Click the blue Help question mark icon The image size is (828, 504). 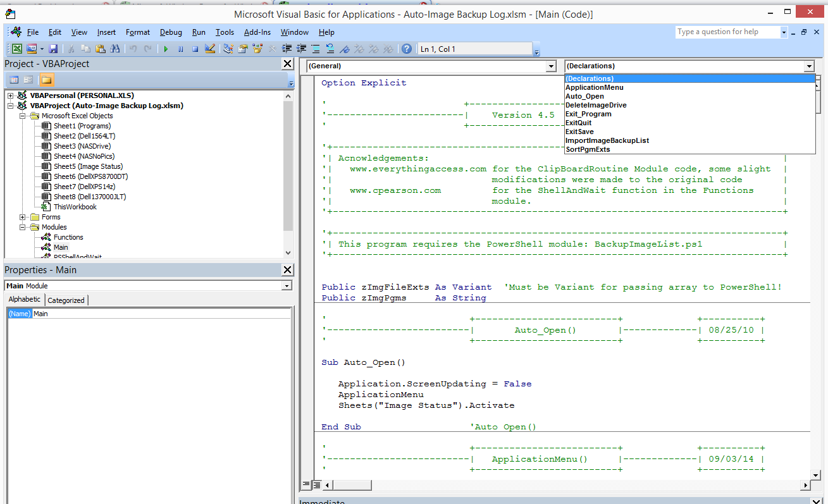click(407, 49)
